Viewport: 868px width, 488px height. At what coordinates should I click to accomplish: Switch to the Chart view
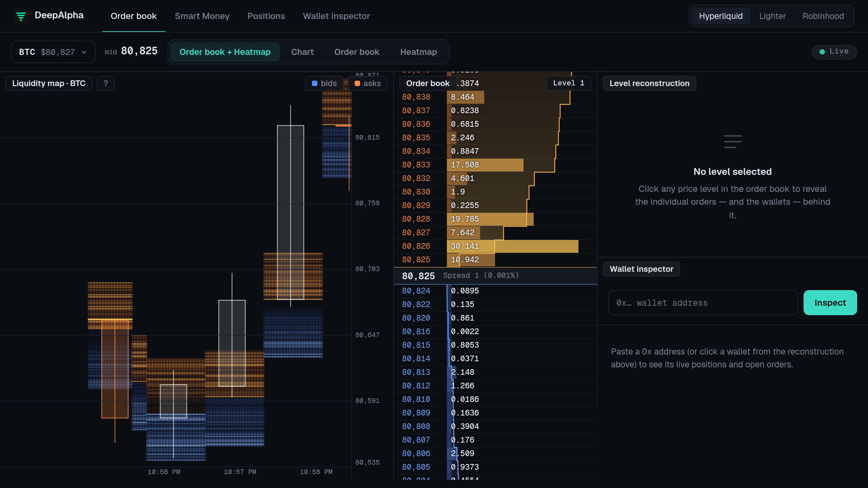(302, 52)
